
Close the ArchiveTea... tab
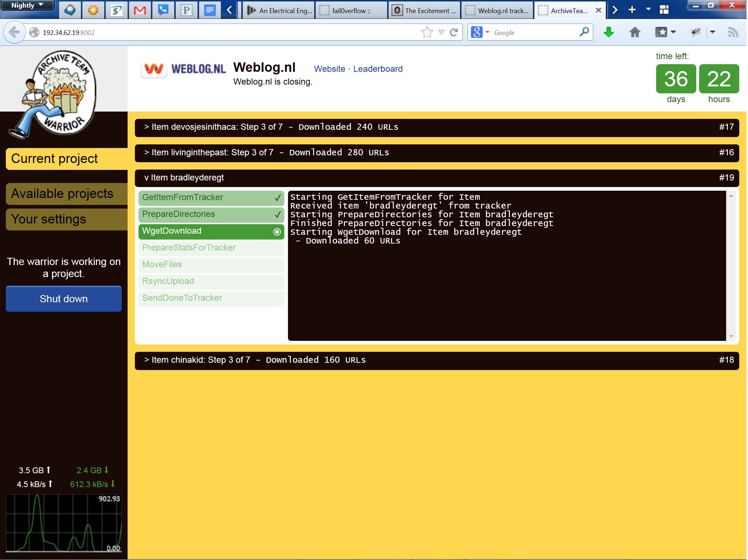pos(598,11)
